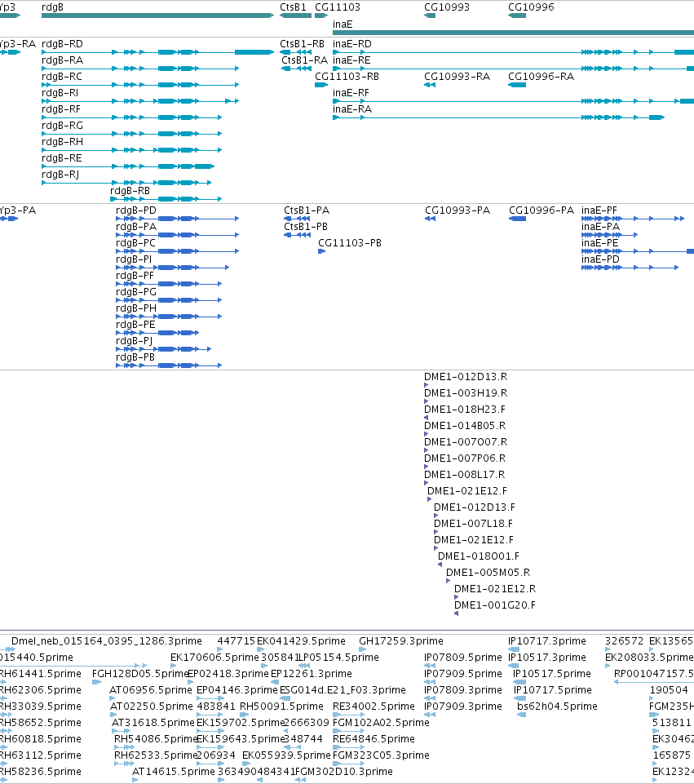Select transcript rdgB-RG

pos(132,134)
